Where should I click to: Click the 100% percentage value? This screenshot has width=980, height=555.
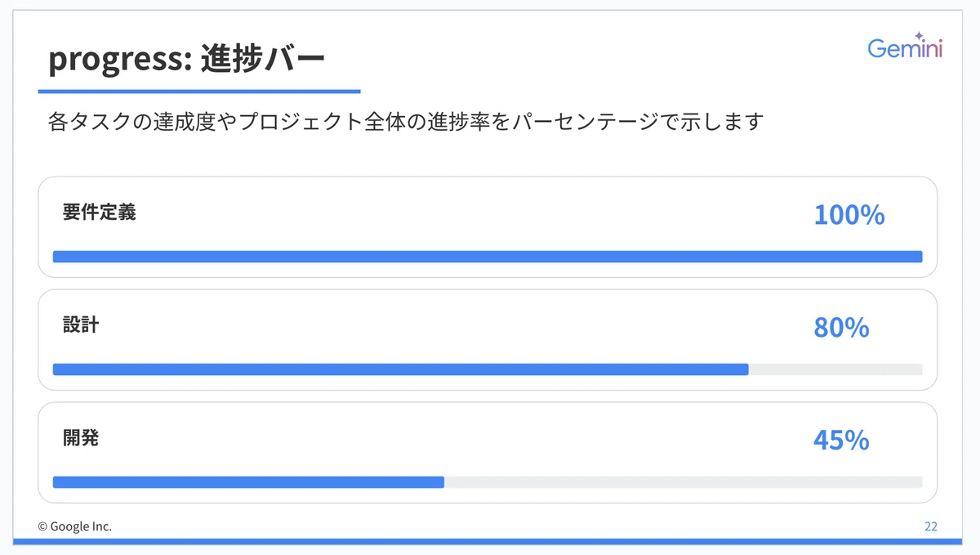(x=849, y=215)
